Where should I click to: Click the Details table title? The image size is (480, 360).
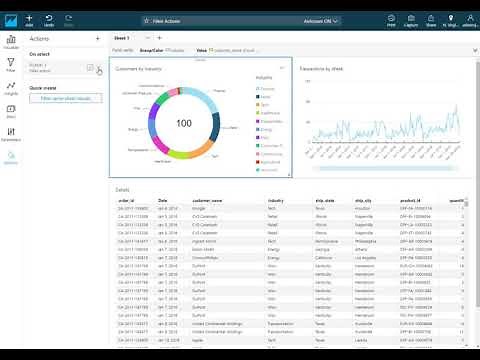[122, 190]
